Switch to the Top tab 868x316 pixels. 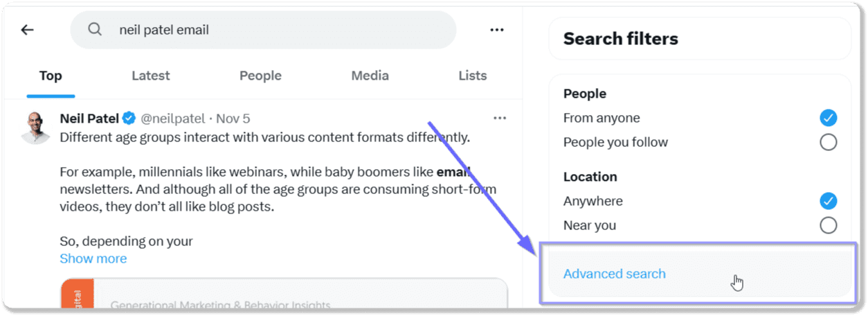coord(51,76)
